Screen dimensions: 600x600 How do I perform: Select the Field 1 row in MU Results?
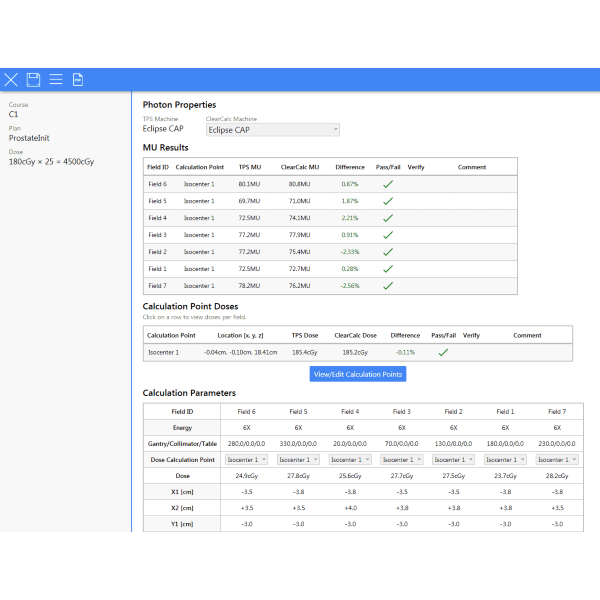[x=330, y=269]
